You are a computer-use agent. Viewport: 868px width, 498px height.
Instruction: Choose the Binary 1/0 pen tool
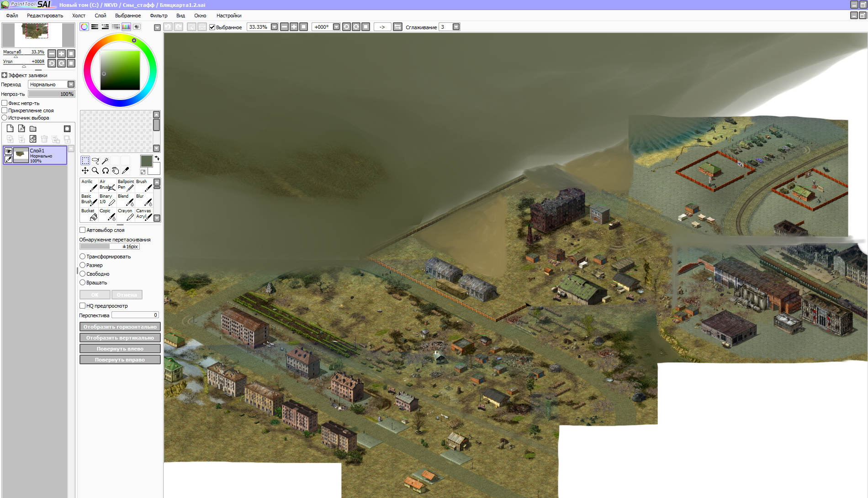[107, 199]
